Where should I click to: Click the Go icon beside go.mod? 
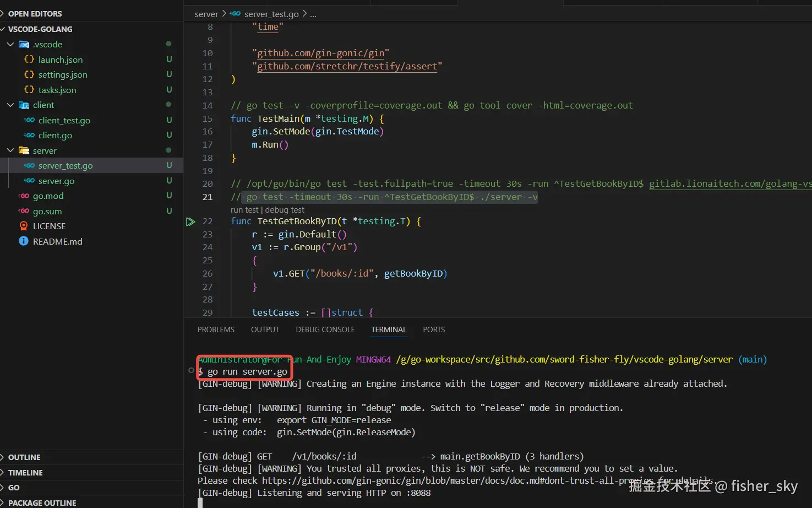coord(24,196)
